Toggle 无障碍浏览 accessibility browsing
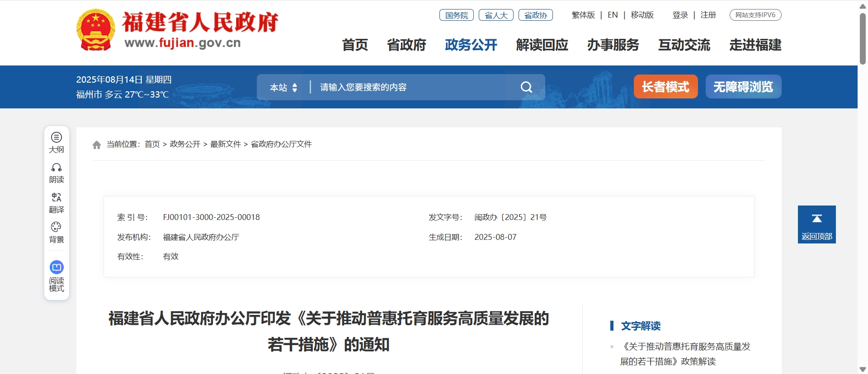 [743, 87]
